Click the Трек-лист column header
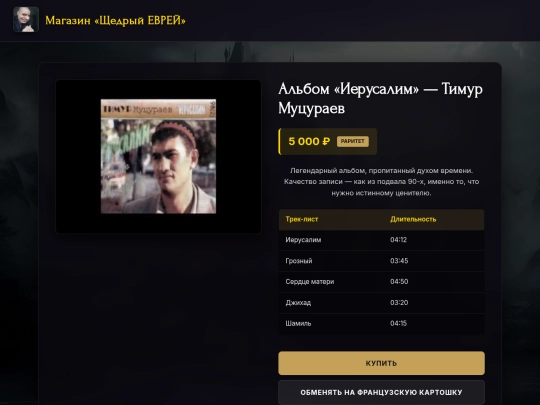Screen dimensions: 540x405 click(x=302, y=219)
